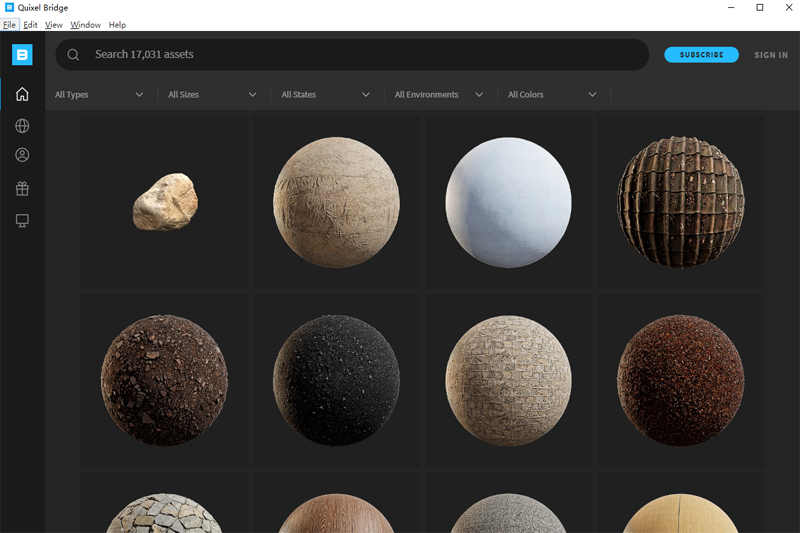Click the magnifying glass search icon
800x533 pixels.
tap(73, 55)
